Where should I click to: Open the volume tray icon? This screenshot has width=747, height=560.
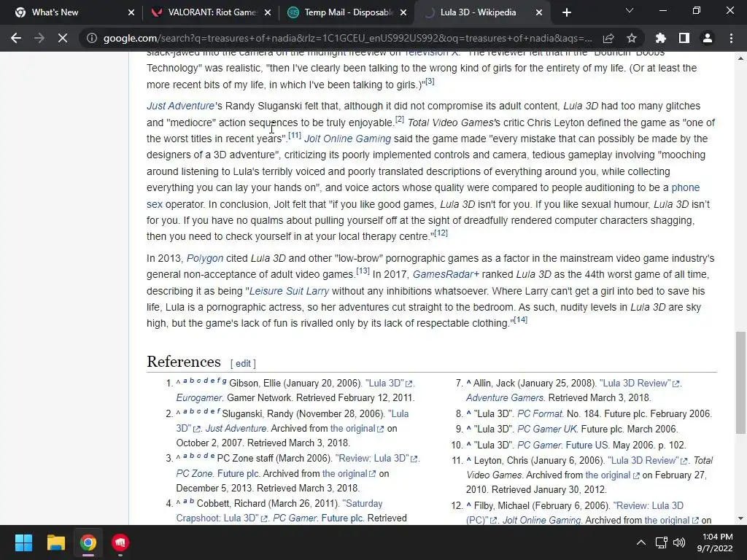coord(679,542)
